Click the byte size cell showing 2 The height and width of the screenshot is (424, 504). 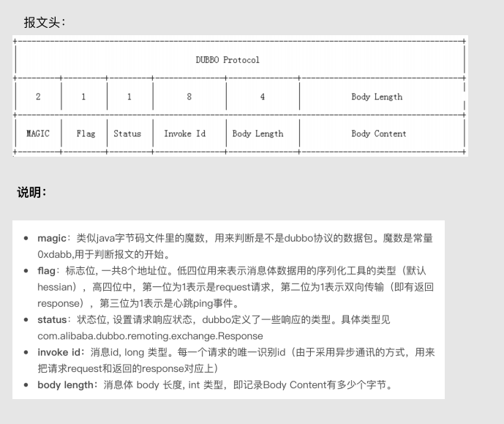(38, 97)
